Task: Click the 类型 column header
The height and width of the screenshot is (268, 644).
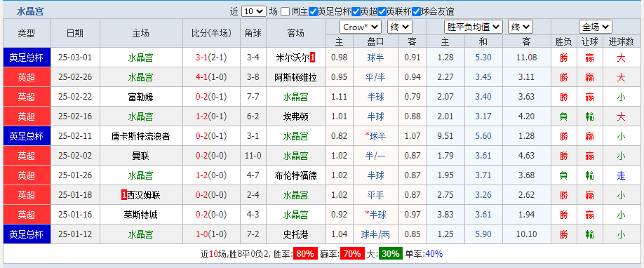Action: coord(27,33)
